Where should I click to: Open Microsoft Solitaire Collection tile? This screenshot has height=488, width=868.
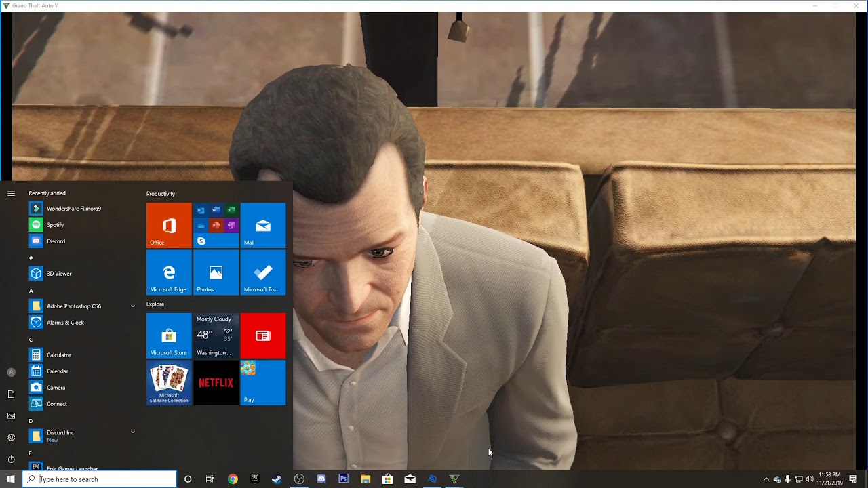(x=169, y=383)
